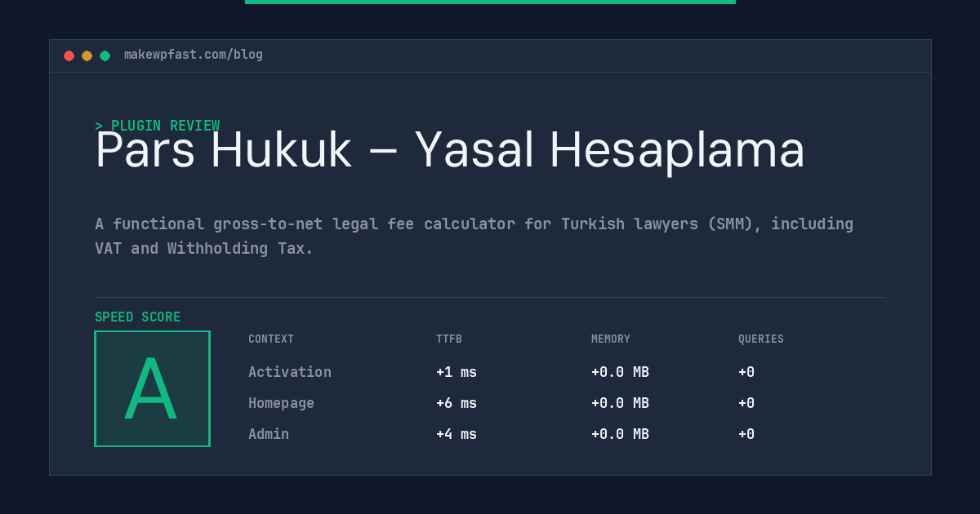Click the 'SPEED SCORE' label
This screenshot has height=514, width=980.
138,317
